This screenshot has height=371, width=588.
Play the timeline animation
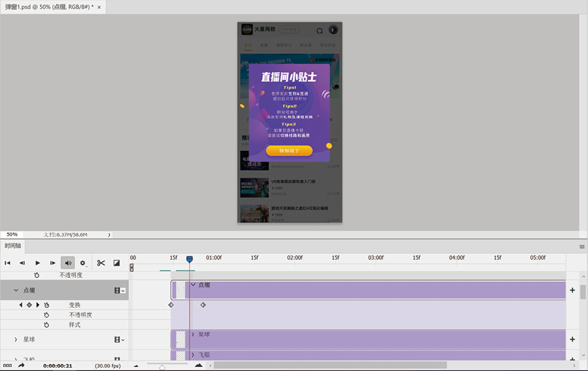coord(37,263)
